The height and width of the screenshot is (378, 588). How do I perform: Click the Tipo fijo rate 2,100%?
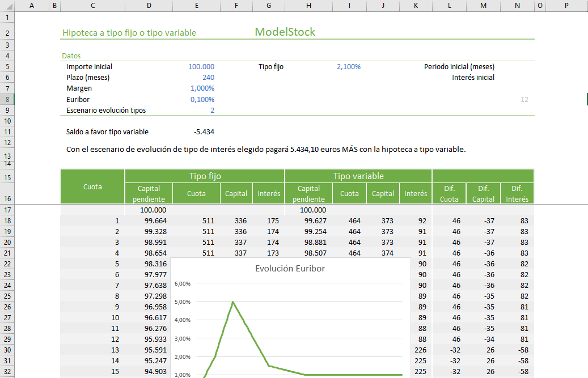[348, 67]
